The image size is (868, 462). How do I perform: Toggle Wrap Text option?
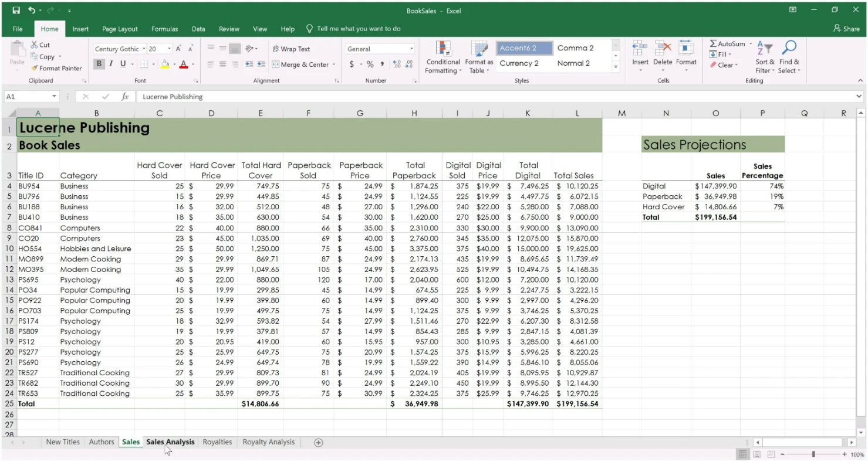[x=291, y=49]
